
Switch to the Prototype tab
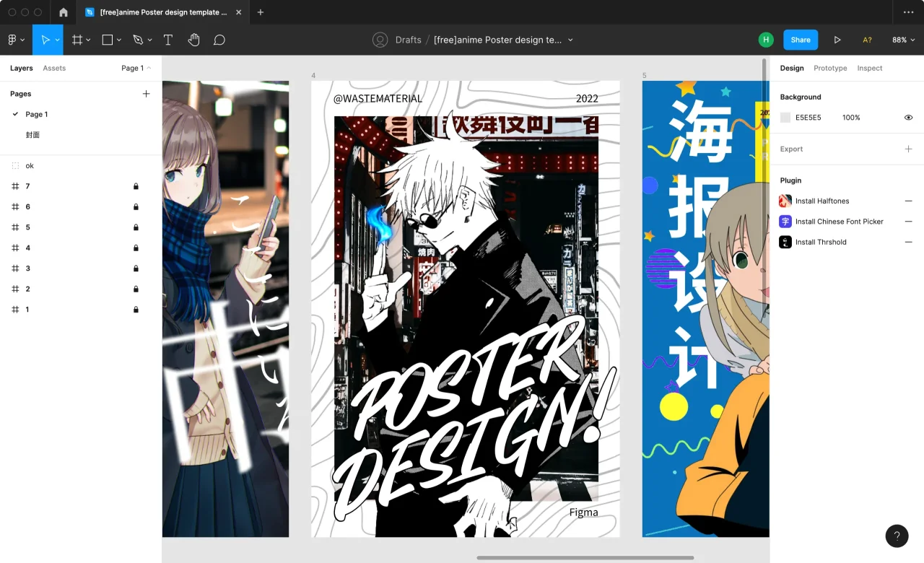(x=830, y=68)
